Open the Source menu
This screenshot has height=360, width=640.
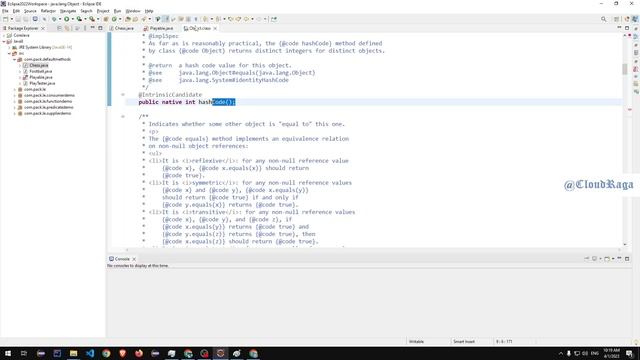click(x=30, y=11)
